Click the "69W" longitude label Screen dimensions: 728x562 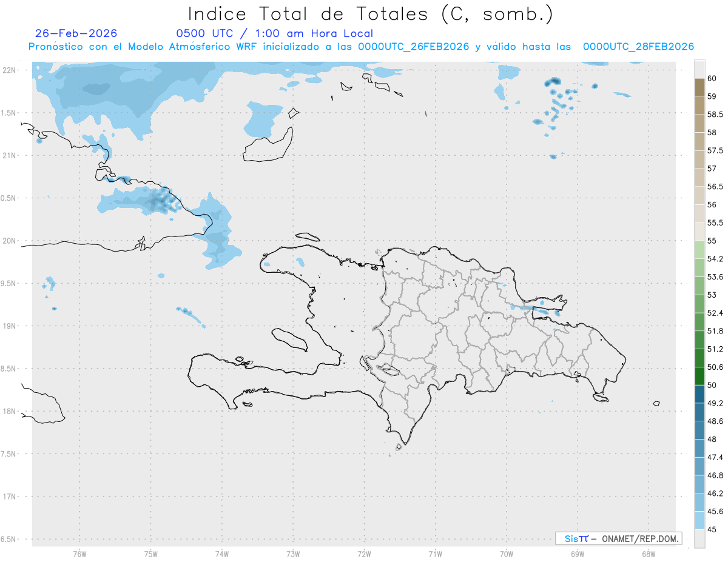point(577,554)
